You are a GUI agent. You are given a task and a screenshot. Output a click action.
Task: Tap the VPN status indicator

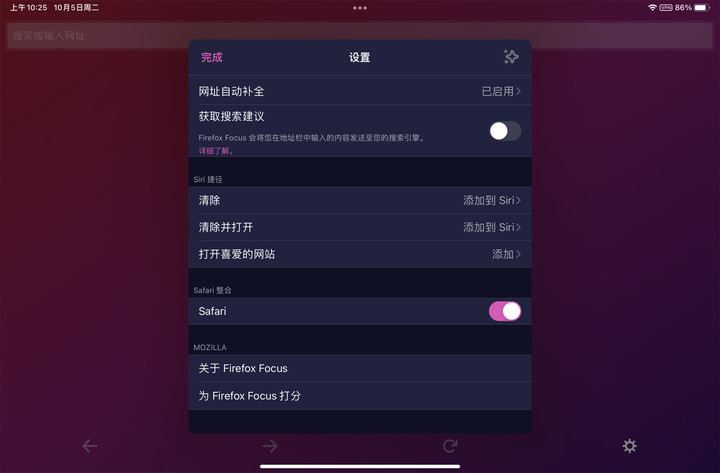coord(666,7)
